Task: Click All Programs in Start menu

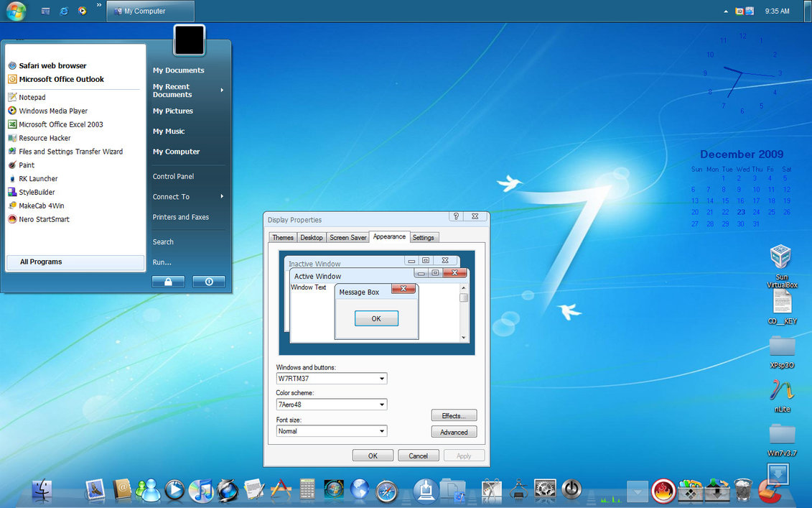Action: click(x=41, y=262)
